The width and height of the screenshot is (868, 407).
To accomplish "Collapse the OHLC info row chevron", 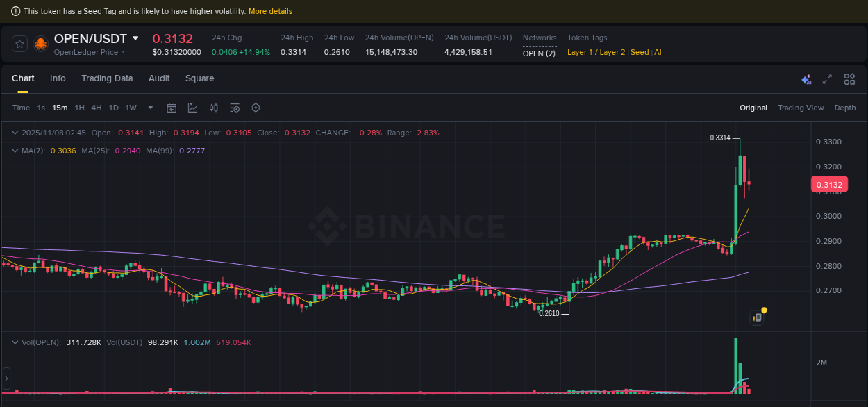I will point(15,133).
